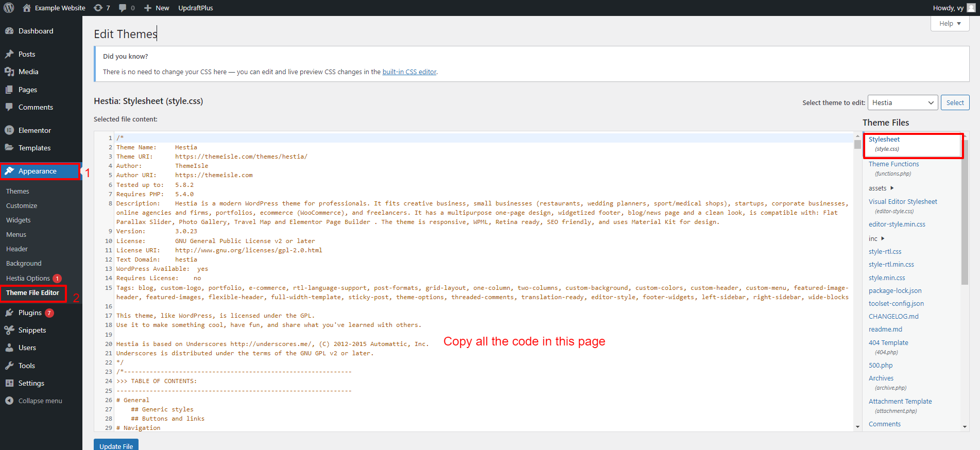980x450 pixels.
Task: Open 404 Template file
Action: click(888, 347)
